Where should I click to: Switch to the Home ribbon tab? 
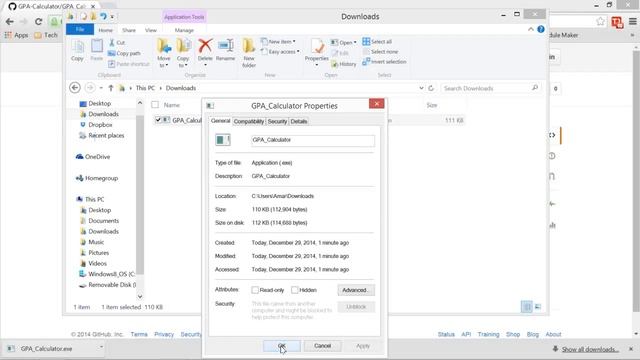105,30
